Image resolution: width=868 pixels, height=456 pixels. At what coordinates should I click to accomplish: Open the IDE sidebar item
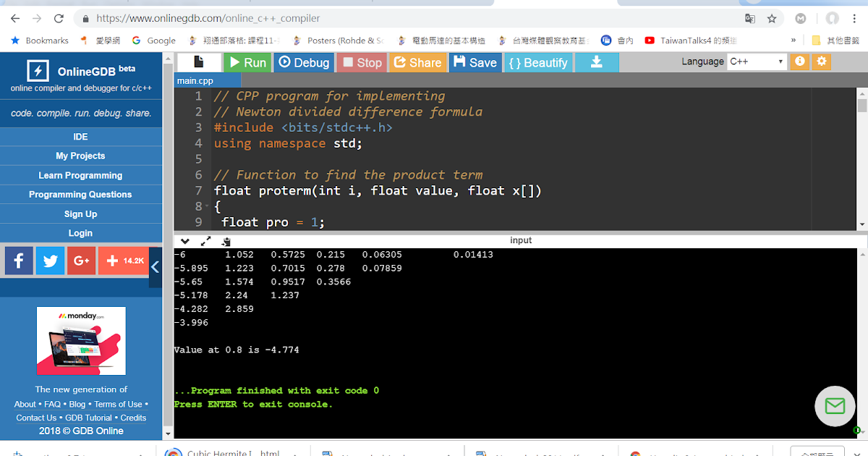(x=80, y=137)
